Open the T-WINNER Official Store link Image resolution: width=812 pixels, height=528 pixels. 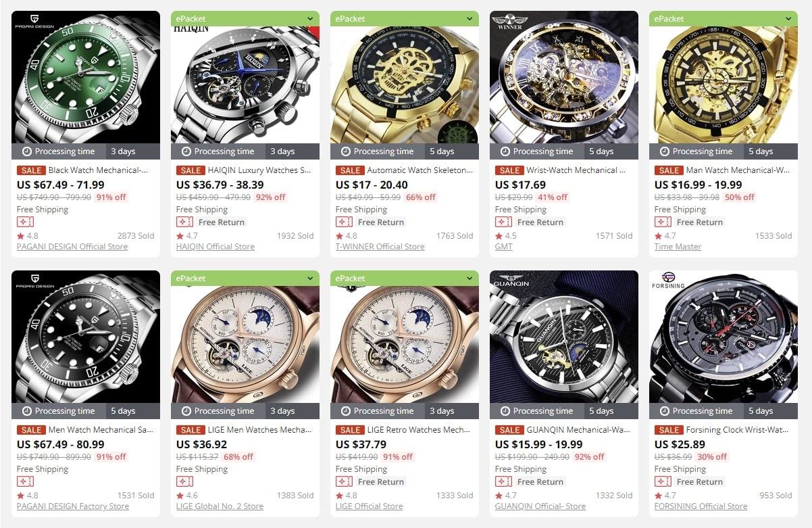[x=380, y=247]
